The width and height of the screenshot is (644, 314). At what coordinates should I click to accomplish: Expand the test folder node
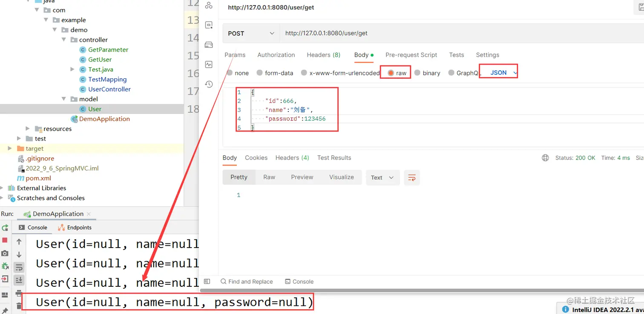click(x=19, y=139)
